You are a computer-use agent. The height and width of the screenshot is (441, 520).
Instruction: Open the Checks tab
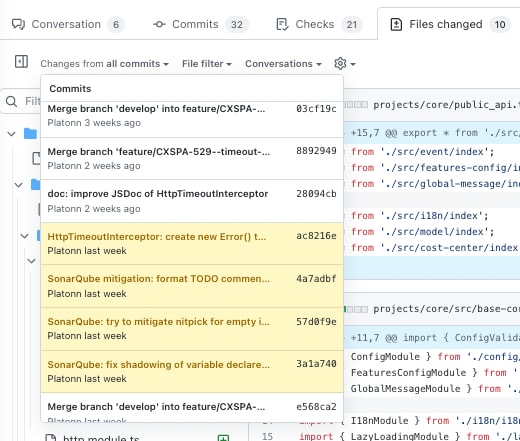[x=319, y=24]
